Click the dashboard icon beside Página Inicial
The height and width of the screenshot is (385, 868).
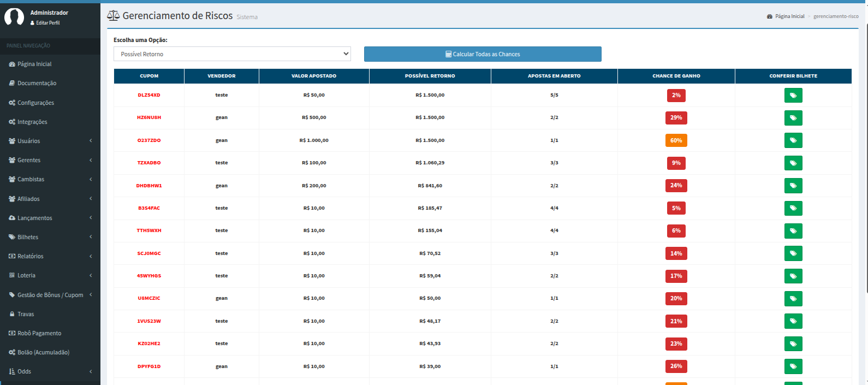(12, 64)
